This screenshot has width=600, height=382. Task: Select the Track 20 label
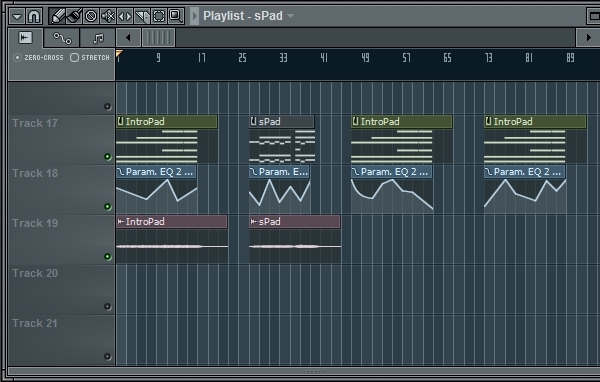(x=35, y=273)
